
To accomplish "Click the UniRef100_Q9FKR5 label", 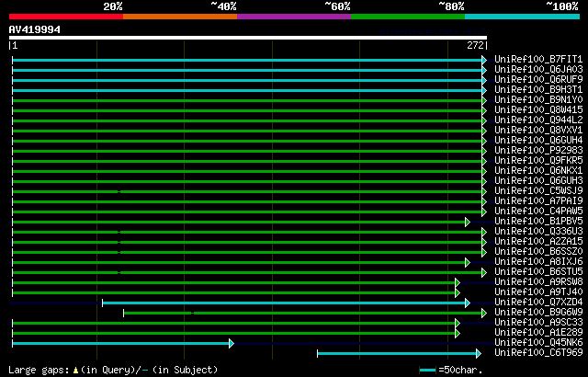I will pyautogui.click(x=538, y=161).
